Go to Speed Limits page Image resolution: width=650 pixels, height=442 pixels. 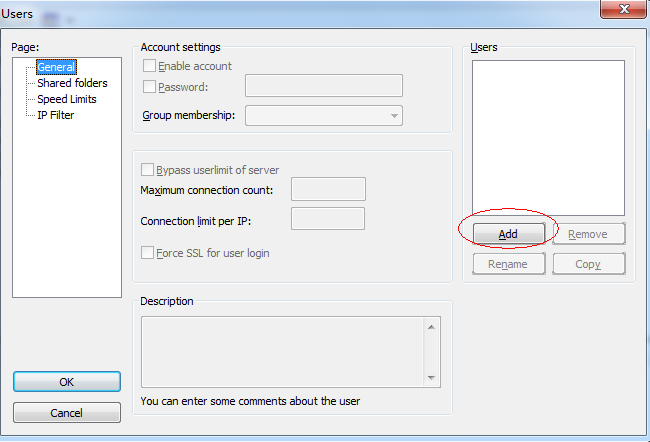point(67,99)
